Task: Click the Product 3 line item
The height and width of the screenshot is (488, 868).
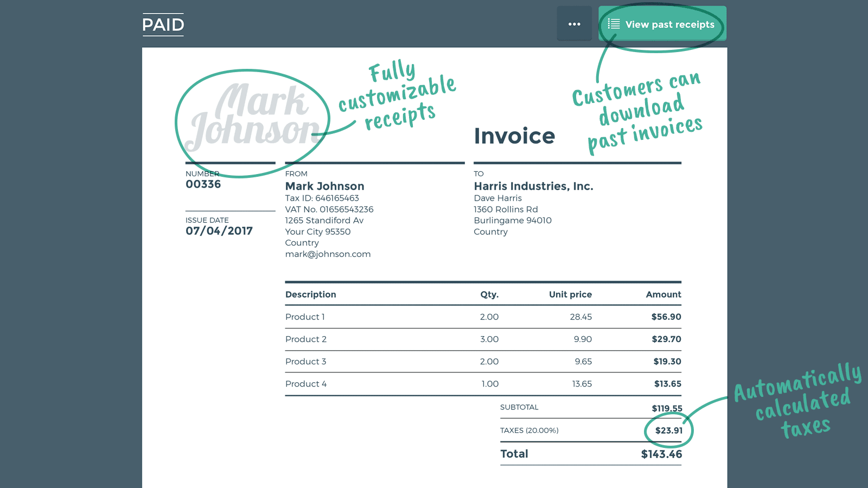Action: click(306, 362)
